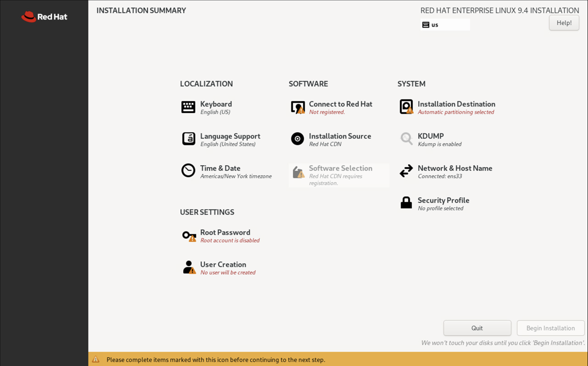Click 'English (United States)' text
This screenshot has height=366, width=588.
coord(228,144)
